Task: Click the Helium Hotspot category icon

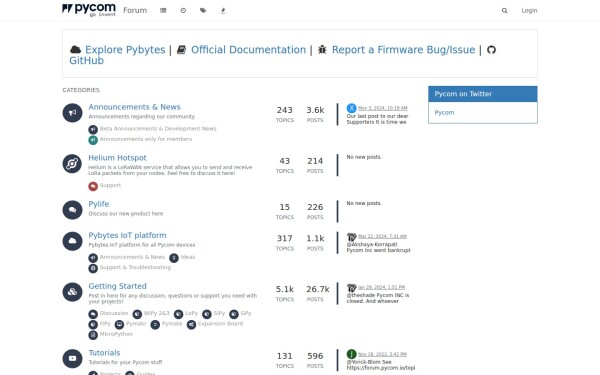Action: [x=72, y=164]
